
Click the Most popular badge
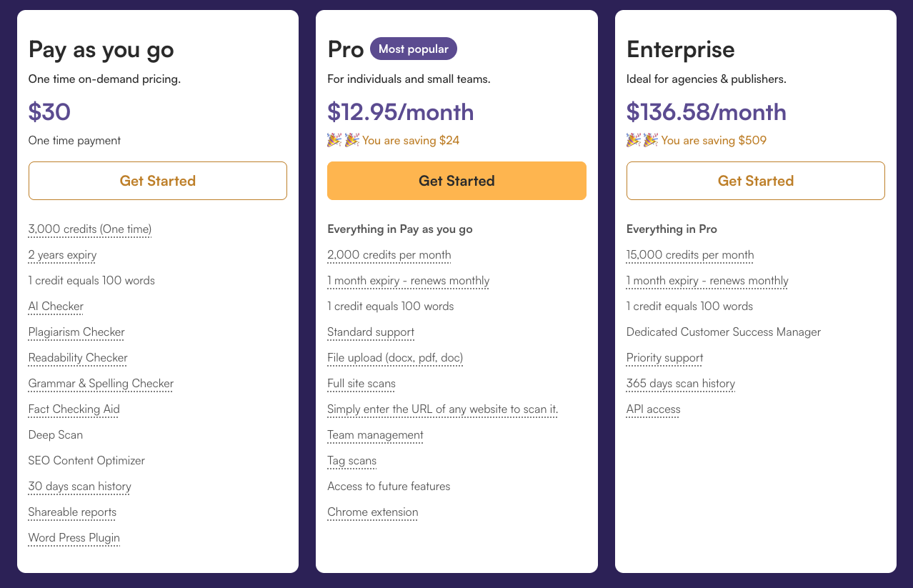click(x=413, y=49)
